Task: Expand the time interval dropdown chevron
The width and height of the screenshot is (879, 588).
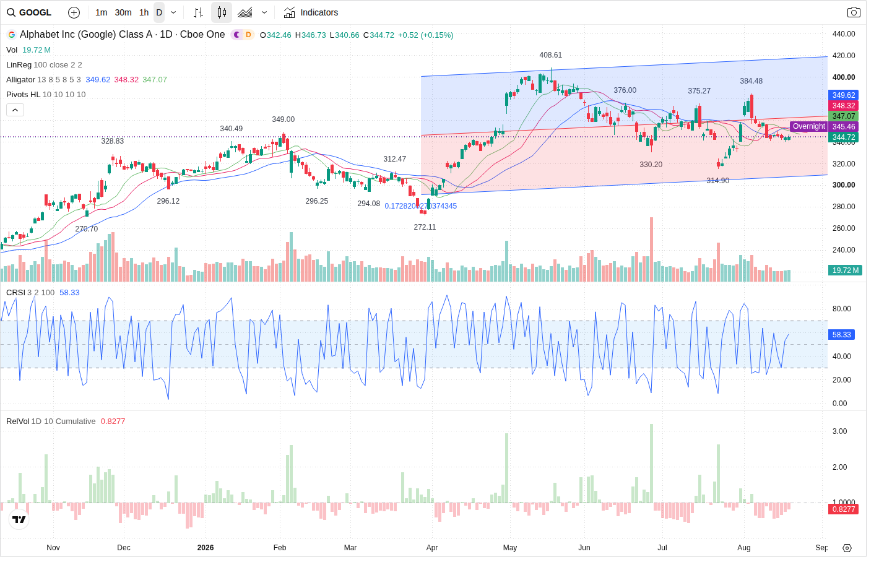Action: 173,12
